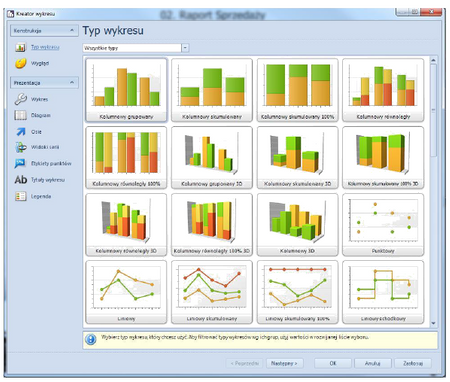Click the Widoki serii icon
The width and height of the screenshot is (450, 382).
(21, 147)
